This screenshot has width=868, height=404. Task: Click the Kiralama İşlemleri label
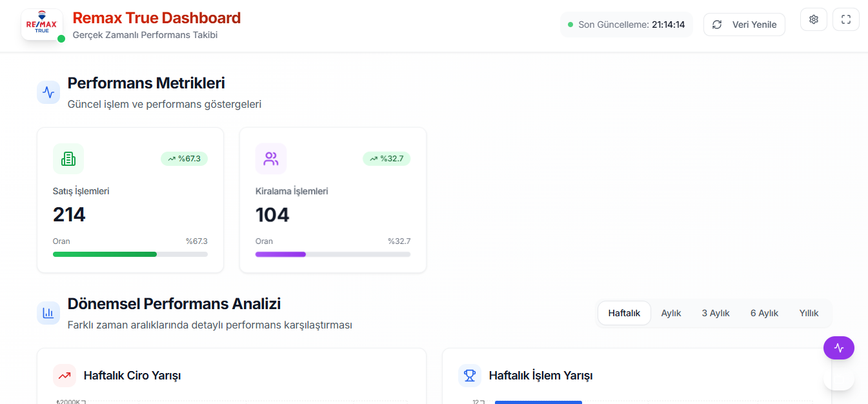[x=292, y=191]
